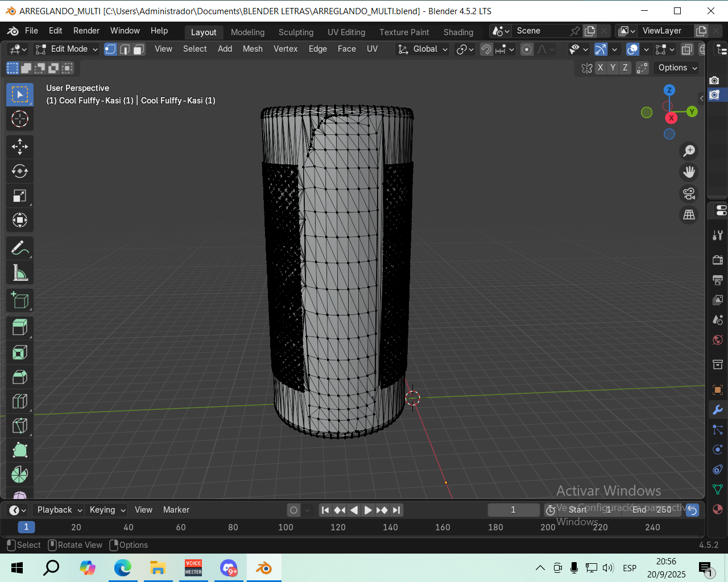Switch to the UV Editing workspace tab
728x582 pixels.
click(x=346, y=32)
